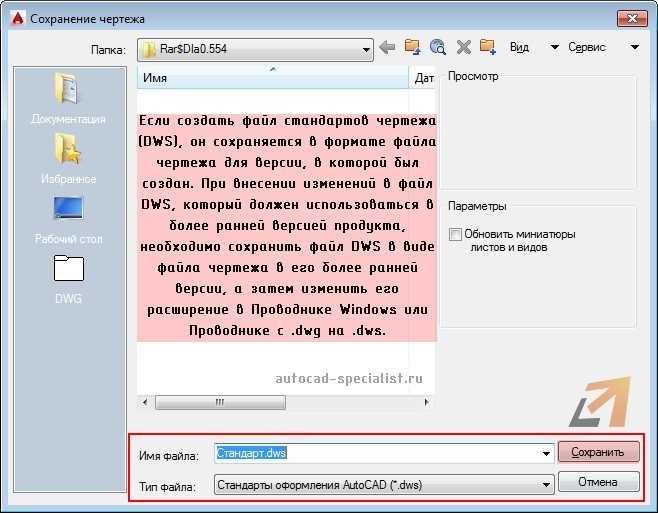Expand the Имя файла file name dropdown arrow
This screenshot has width=658, height=513.
(546, 453)
